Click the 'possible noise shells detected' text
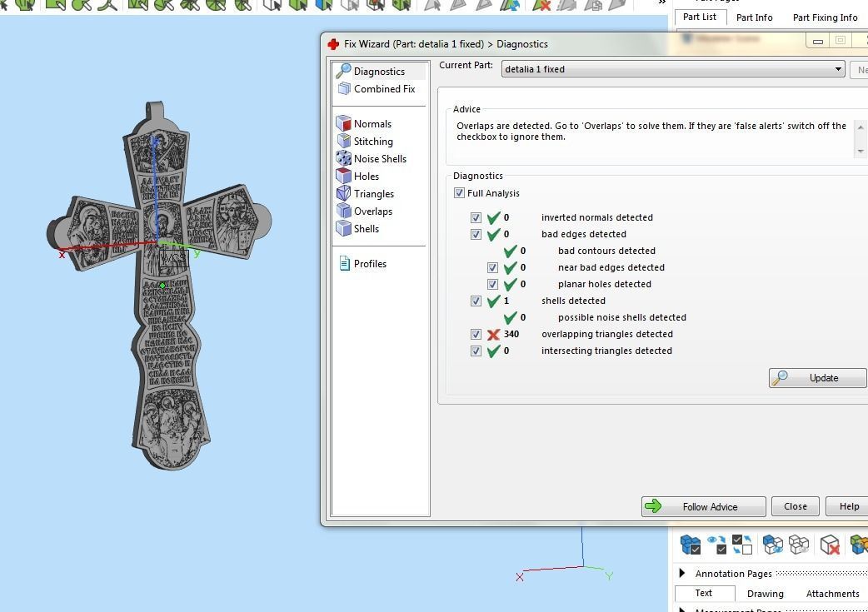Image resolution: width=868 pixels, height=612 pixels. tap(621, 317)
